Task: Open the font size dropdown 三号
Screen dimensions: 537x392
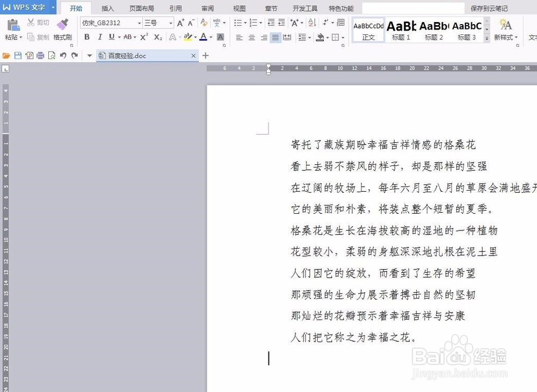Action: 171,23
